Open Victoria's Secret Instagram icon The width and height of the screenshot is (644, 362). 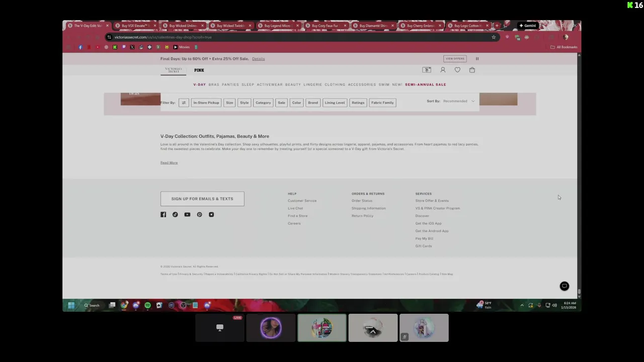[x=211, y=215]
